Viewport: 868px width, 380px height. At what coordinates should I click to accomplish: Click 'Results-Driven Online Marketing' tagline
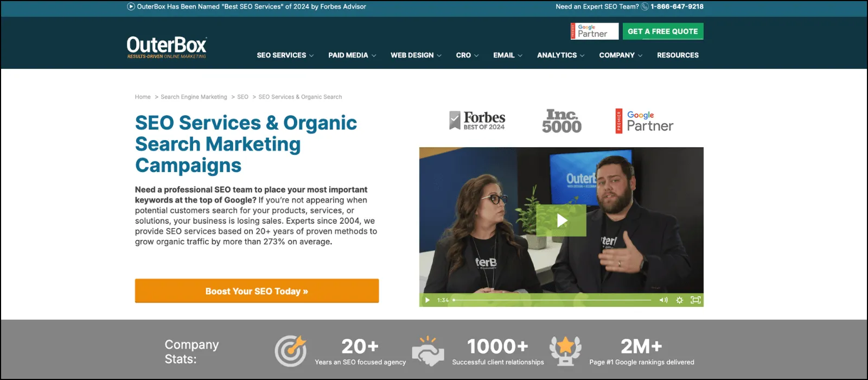167,56
